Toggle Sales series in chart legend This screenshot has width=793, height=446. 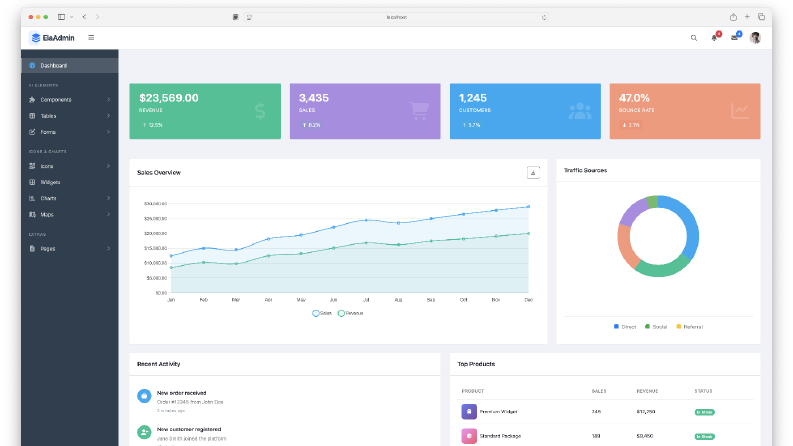(x=322, y=314)
